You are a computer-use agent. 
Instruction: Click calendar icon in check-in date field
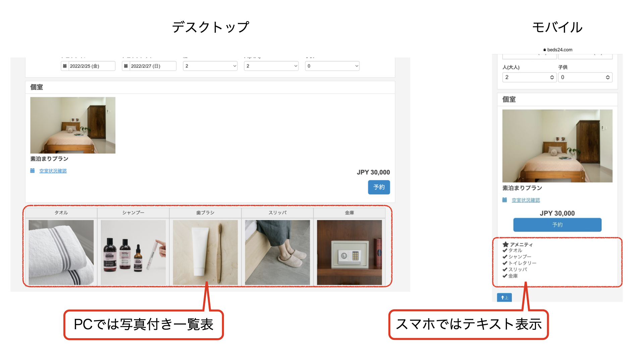click(65, 66)
